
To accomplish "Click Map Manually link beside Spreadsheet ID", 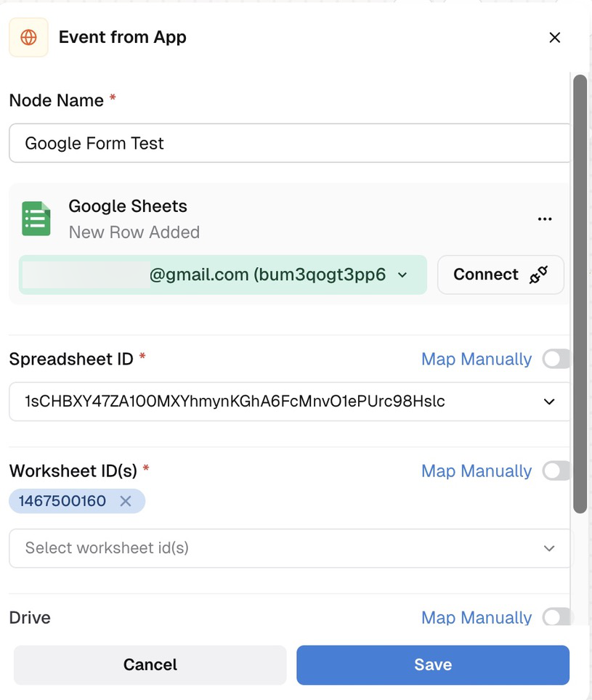I will [x=477, y=359].
